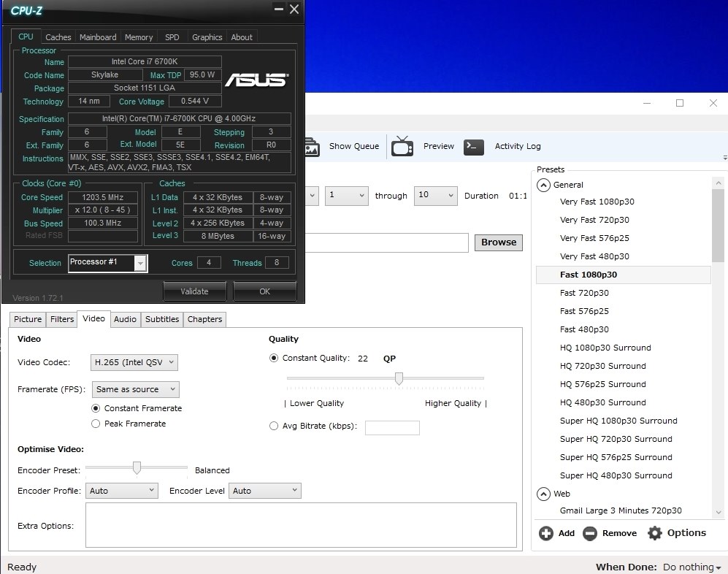Viewport: 728px width, 574px height.
Task: Click the Browse button
Action: (x=499, y=242)
